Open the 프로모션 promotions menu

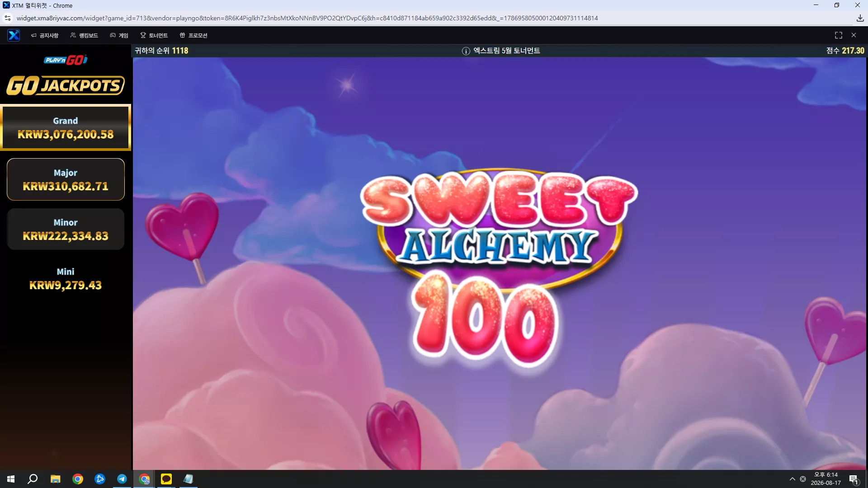click(193, 35)
